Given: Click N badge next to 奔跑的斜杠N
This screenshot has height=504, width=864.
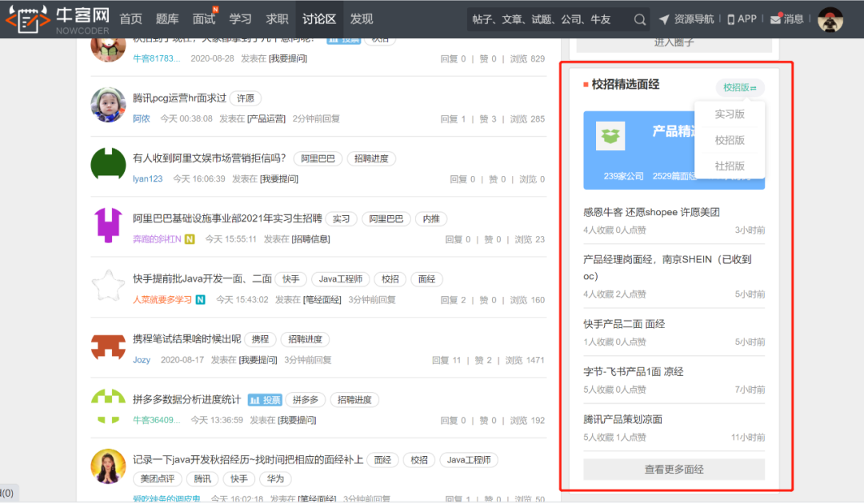Looking at the screenshot, I should click(190, 239).
